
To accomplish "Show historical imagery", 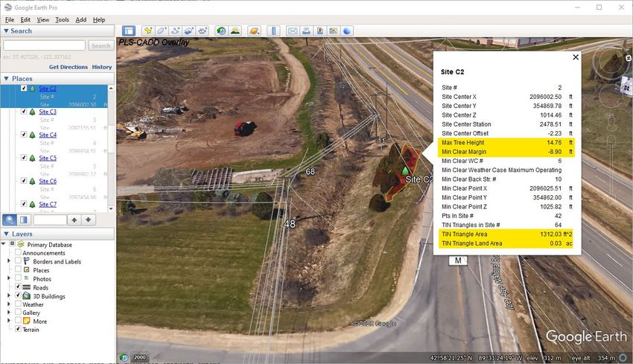I will point(221,31).
